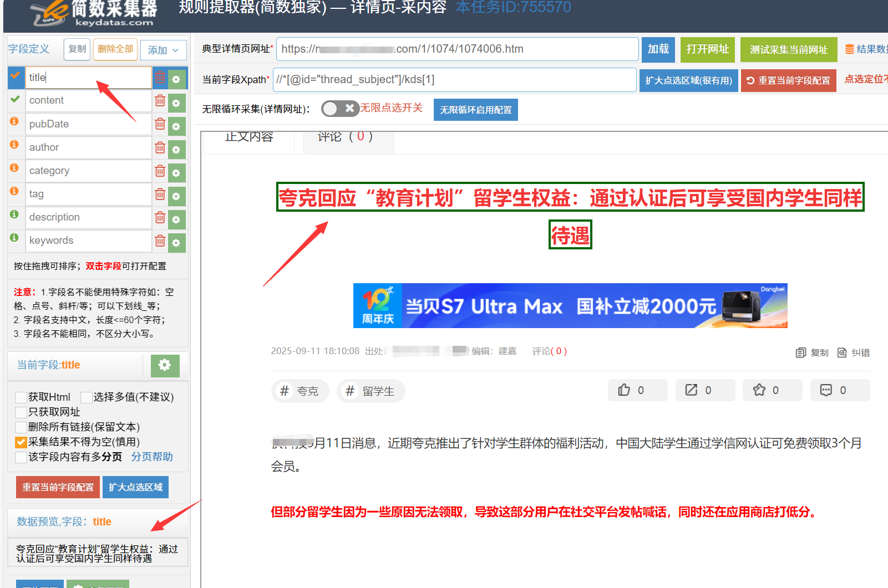Screen dimensions: 888x588
Task: Click the share icon under the article
Action: (692, 390)
